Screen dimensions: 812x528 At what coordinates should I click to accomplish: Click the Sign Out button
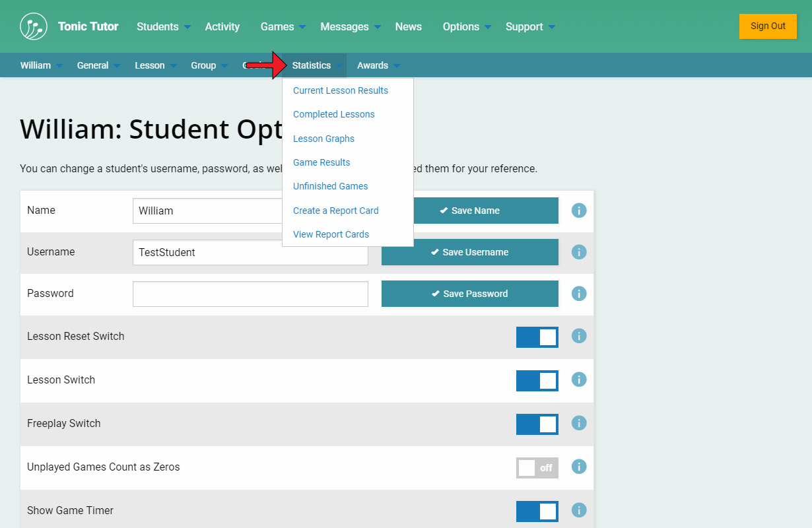click(768, 26)
